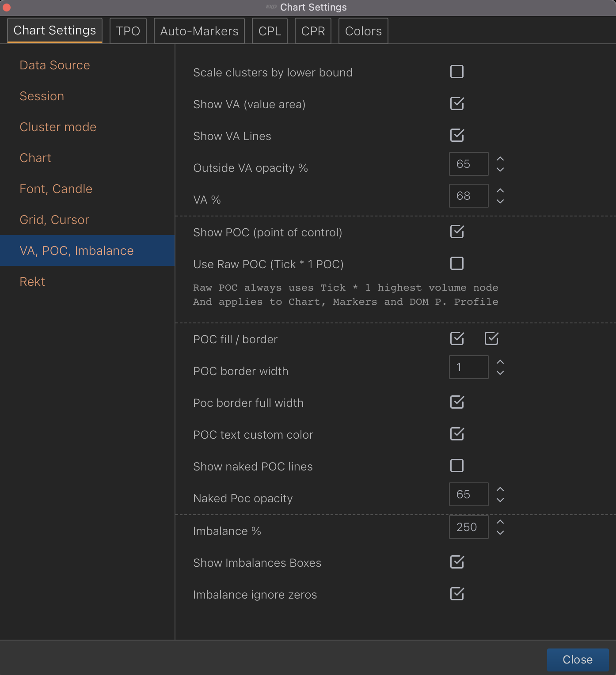Click the Outside VA opacity field

469,164
